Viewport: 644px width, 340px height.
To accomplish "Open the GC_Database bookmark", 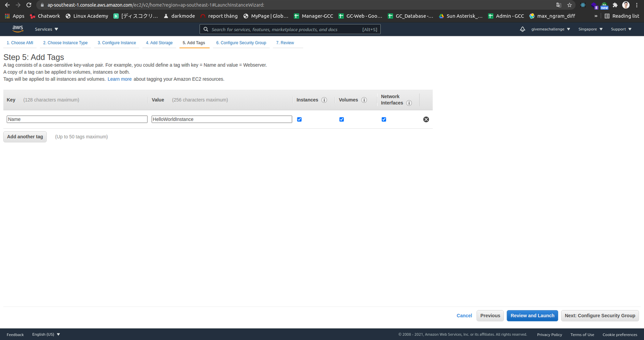I will pyautogui.click(x=411, y=16).
